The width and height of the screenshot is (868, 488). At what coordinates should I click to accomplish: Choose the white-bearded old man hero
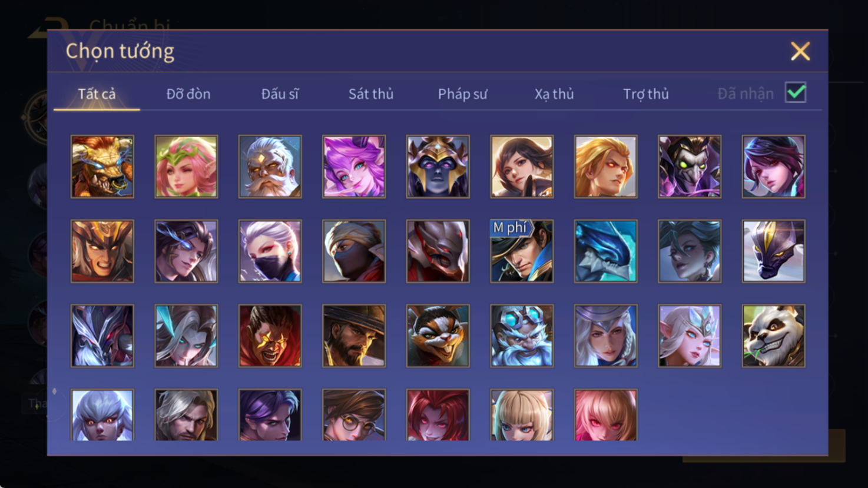pyautogui.click(x=270, y=167)
